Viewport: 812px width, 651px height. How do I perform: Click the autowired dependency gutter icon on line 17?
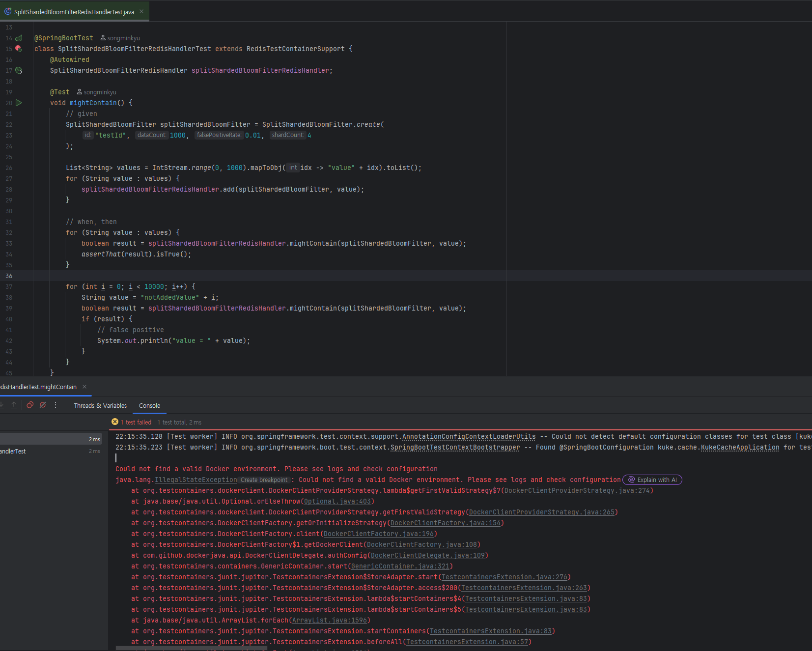[19, 70]
